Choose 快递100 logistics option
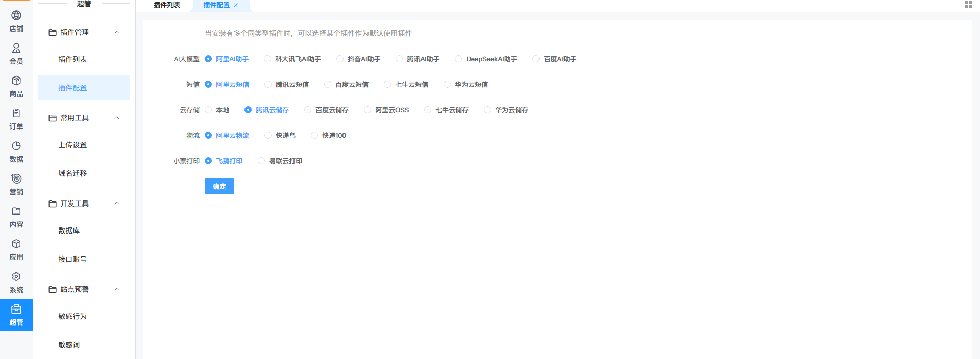 point(329,136)
